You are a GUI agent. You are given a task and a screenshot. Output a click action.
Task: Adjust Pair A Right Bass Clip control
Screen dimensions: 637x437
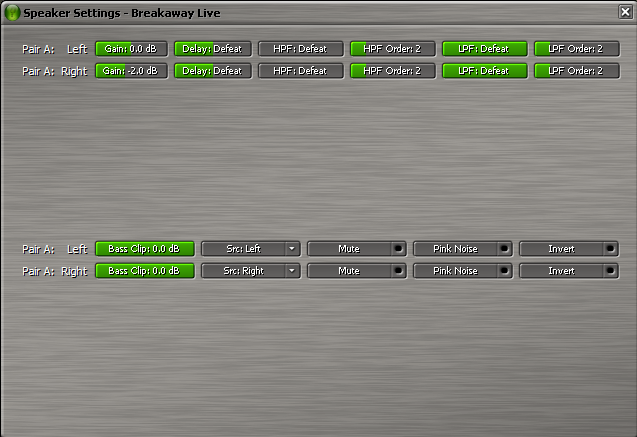tap(144, 271)
